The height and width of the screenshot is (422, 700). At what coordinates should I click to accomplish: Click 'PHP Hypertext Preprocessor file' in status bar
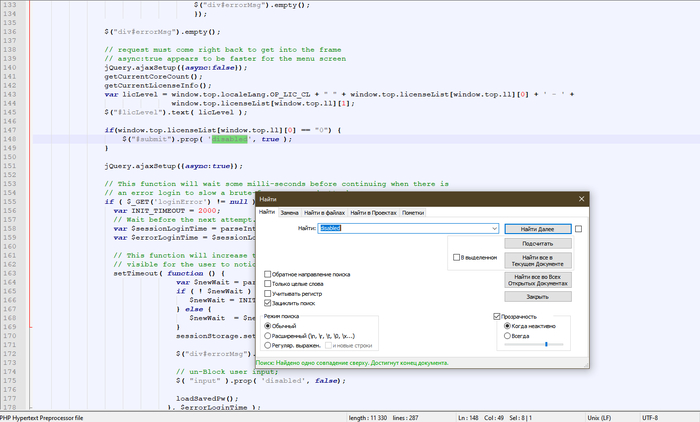[x=42, y=418]
